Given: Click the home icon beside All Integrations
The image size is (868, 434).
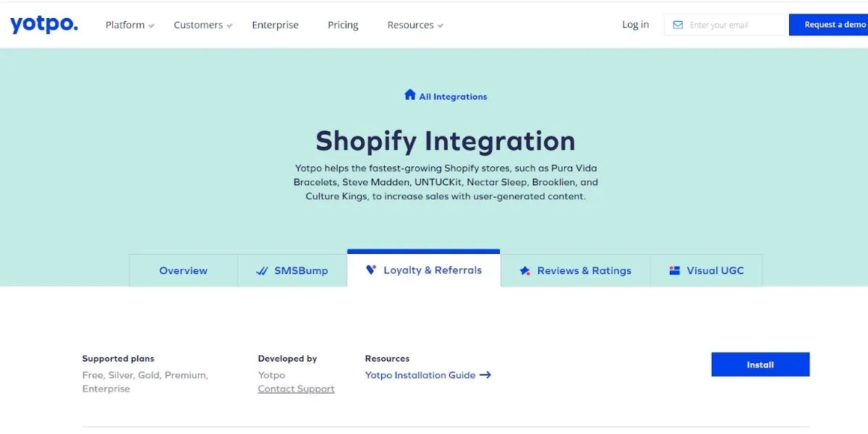Looking at the screenshot, I should click(410, 95).
